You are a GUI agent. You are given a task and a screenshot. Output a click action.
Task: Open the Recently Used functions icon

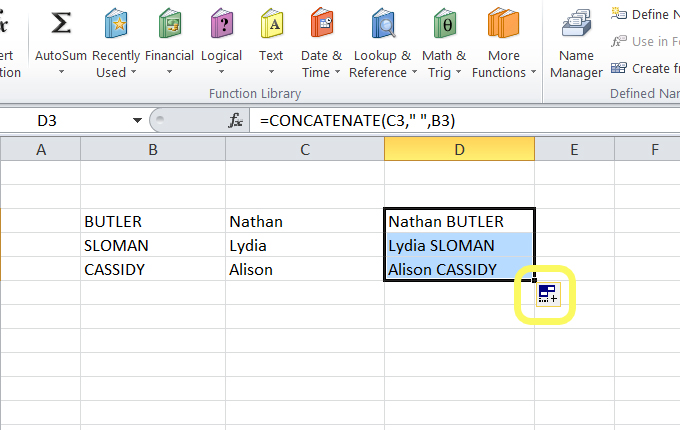116,24
